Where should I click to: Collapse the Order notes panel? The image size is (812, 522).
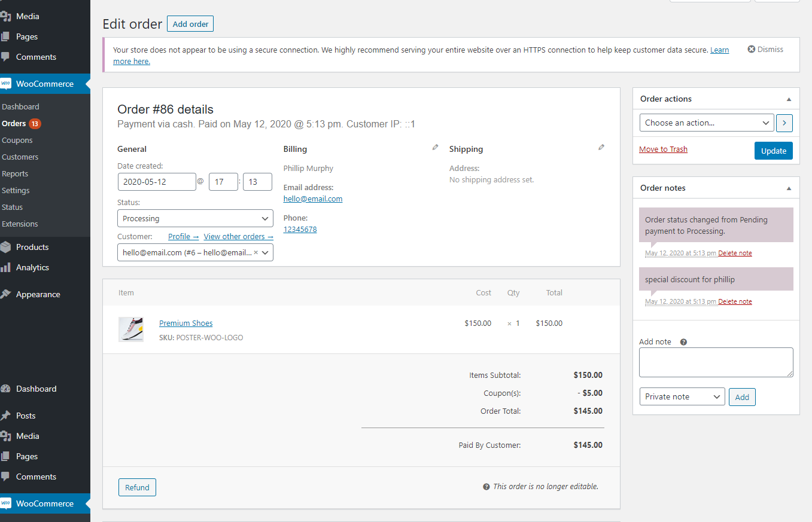(x=789, y=188)
